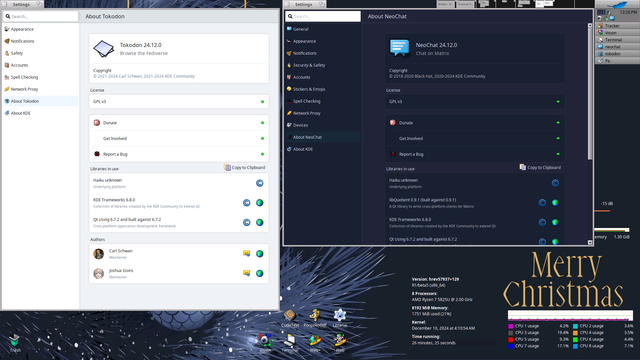640x360 pixels.
Task: Open GPL v3 license in NeoChat window
Action: [475, 102]
